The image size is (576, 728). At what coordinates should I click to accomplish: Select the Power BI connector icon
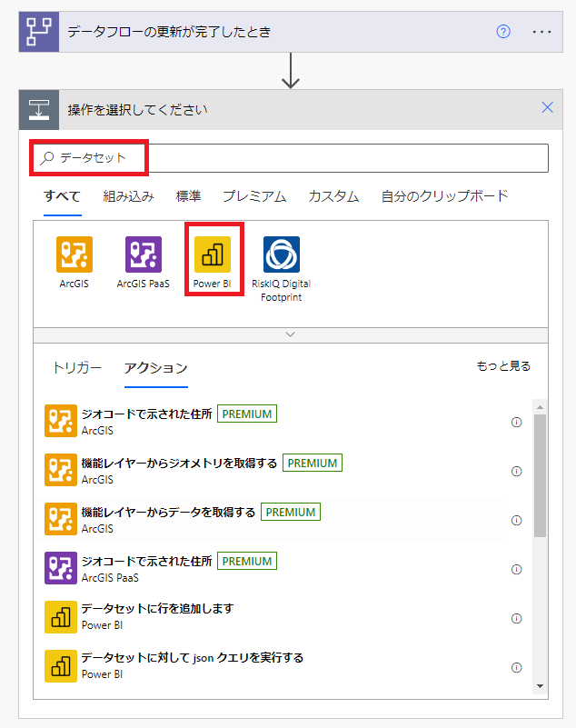(213, 254)
